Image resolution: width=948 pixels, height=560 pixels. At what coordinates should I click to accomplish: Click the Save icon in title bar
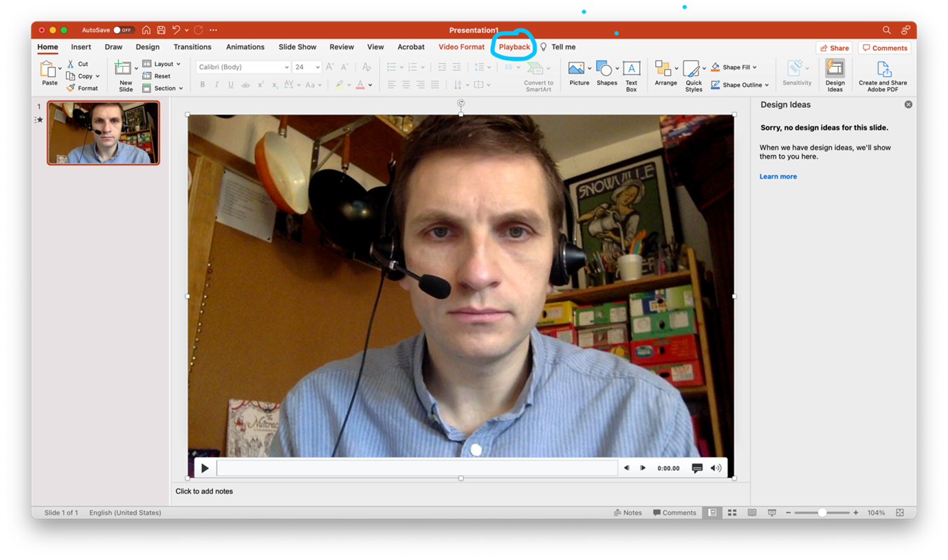pos(161,30)
